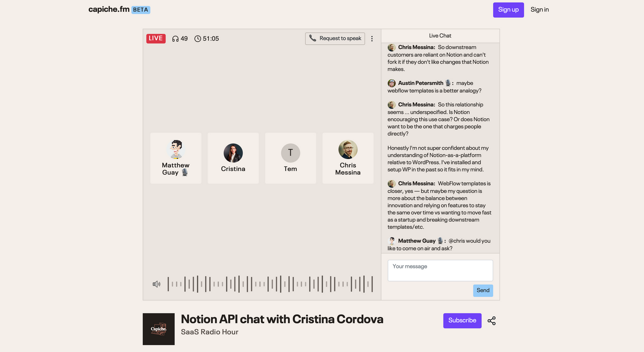Click Chris Messina avatar on downstream message

coord(392,47)
